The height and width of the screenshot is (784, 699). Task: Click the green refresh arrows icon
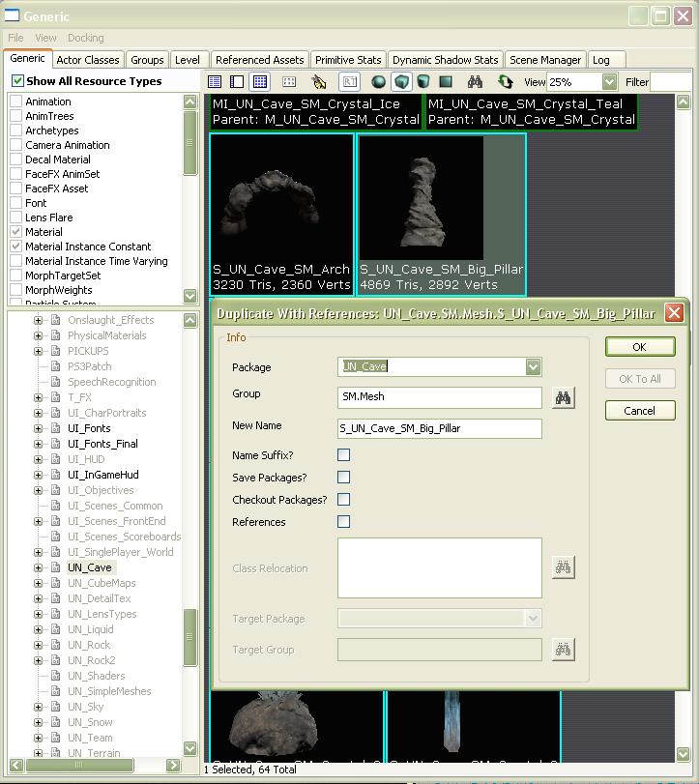[x=505, y=82]
